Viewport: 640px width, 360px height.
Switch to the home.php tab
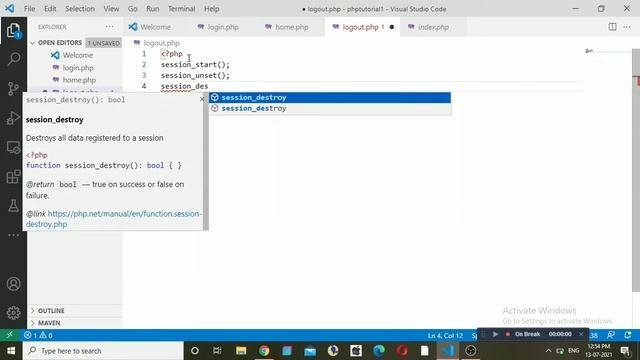(291, 27)
